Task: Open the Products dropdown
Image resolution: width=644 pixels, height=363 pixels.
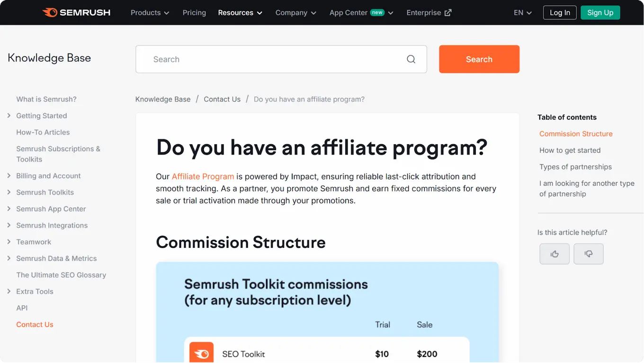Action: tap(149, 13)
